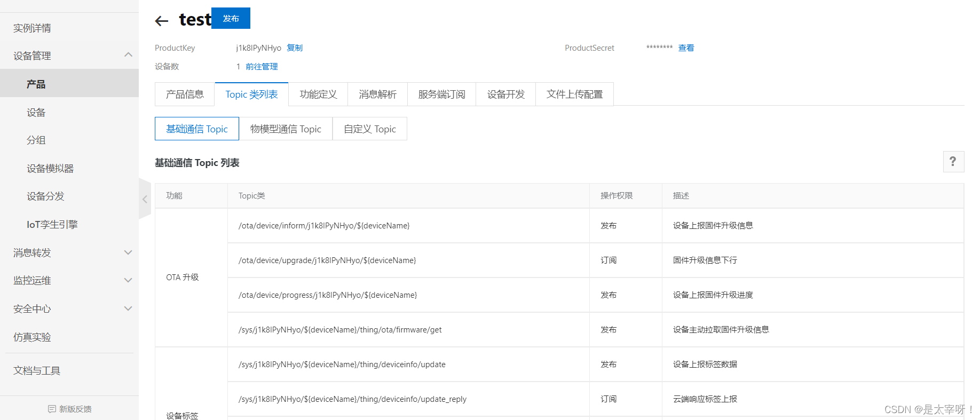Screen dimensions: 980x420
Task: Switch to the 设备开发 tab
Action: [505, 94]
